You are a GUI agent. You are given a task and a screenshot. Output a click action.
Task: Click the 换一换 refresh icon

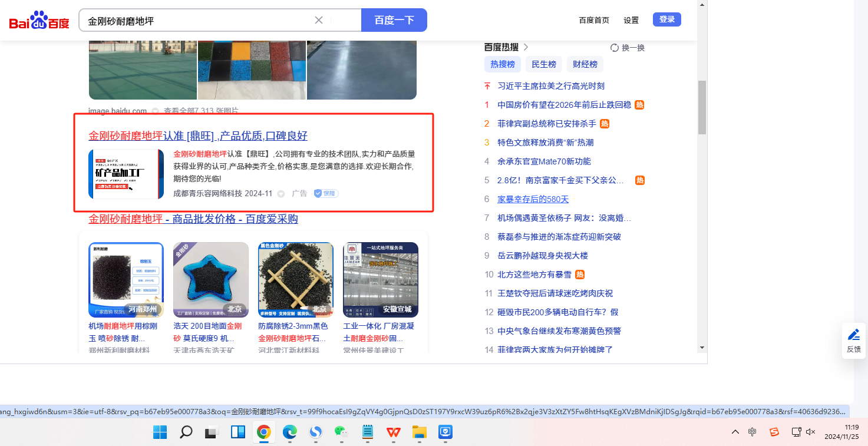615,48
